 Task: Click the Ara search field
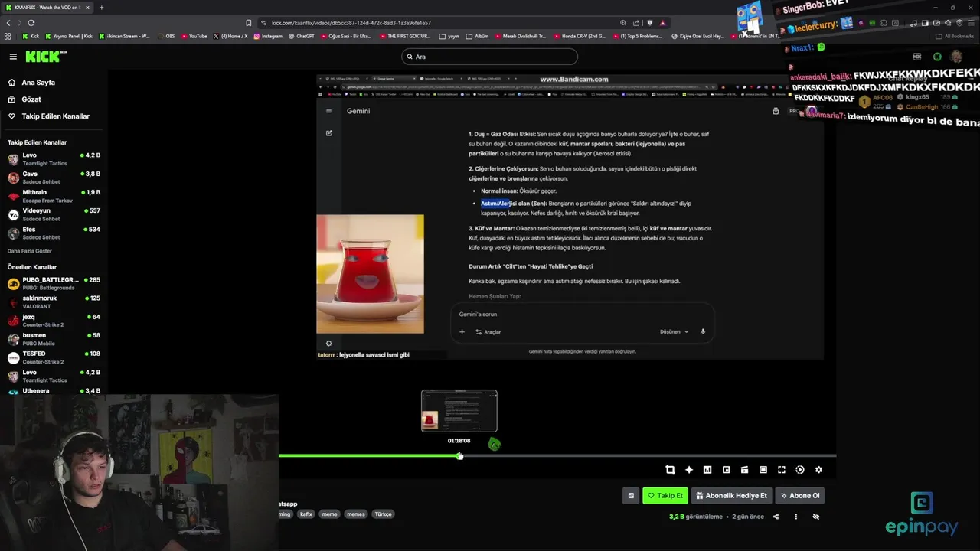pyautogui.click(x=489, y=57)
